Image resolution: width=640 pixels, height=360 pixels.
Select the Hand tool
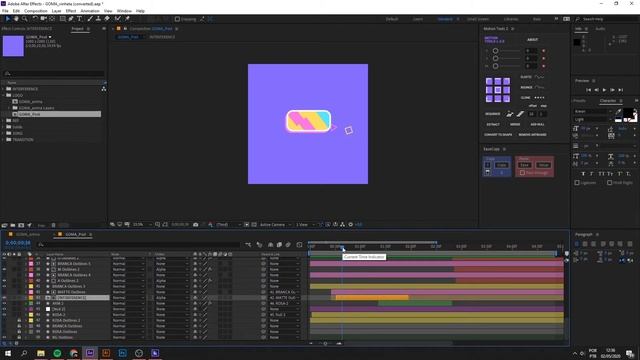[x=16, y=19]
